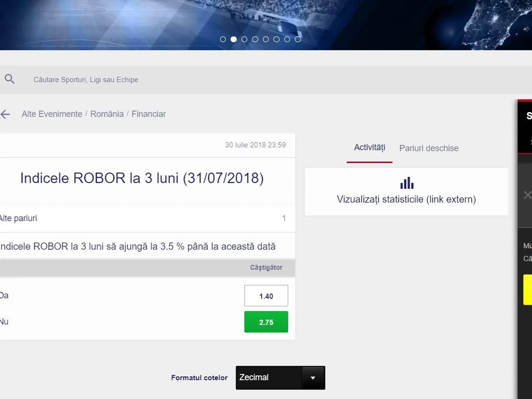Collapse the ROBOR 3.5 % market header
This screenshot has height=399, width=532.
tap(137, 246)
